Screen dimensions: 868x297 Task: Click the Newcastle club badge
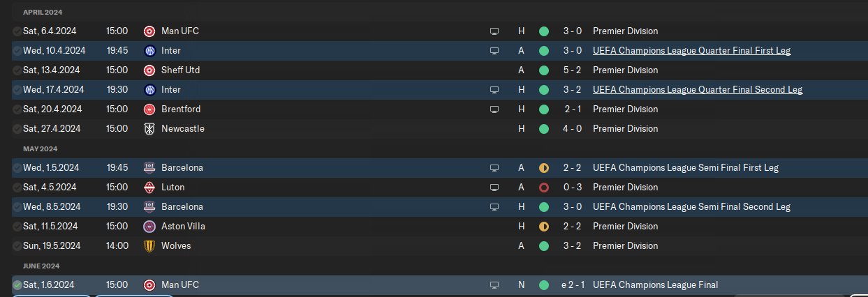(149, 129)
